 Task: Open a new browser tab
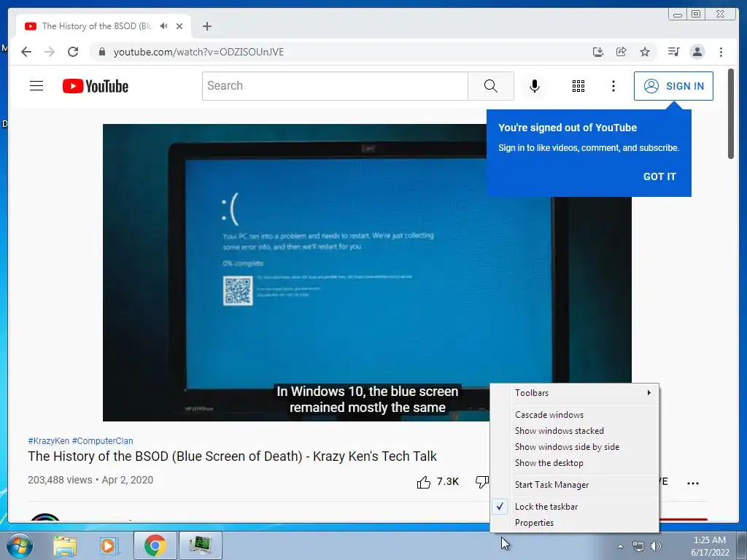pyautogui.click(x=206, y=26)
